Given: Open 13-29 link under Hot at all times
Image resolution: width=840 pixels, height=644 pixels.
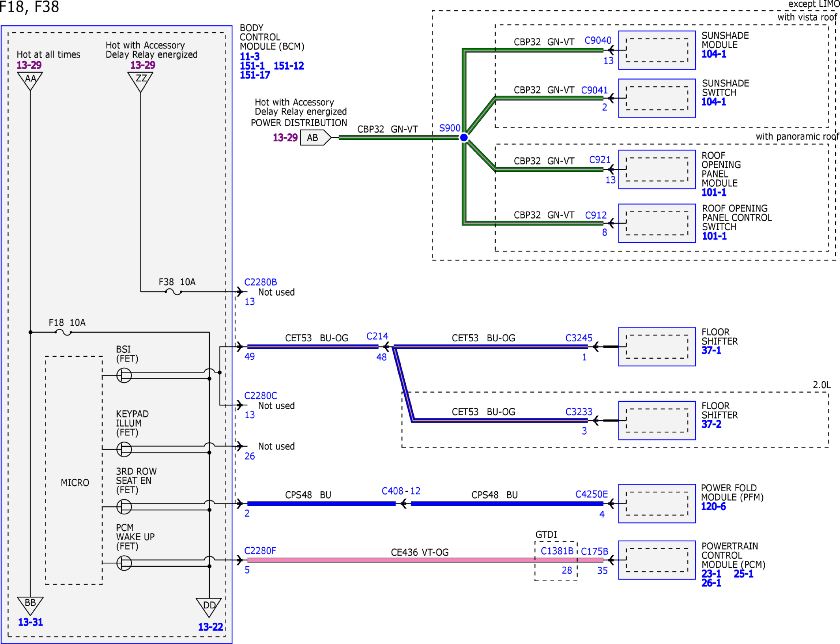Looking at the screenshot, I should [29, 65].
